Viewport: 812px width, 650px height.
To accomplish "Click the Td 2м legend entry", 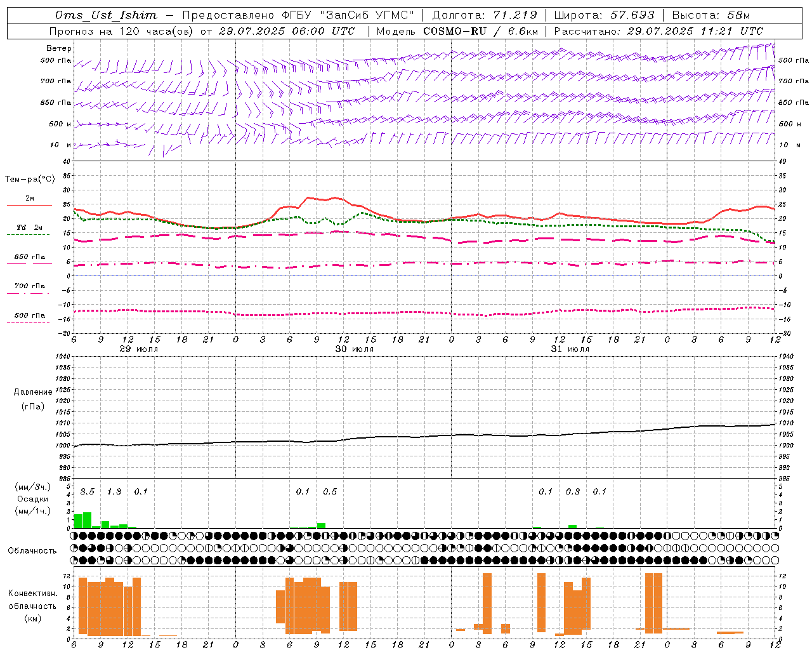I will pos(30,227).
